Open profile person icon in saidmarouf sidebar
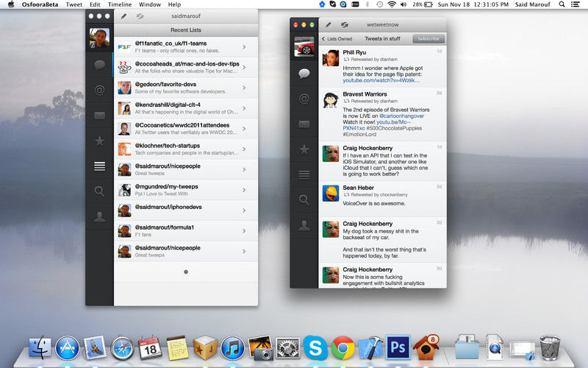This screenshot has width=588, height=368. (x=99, y=216)
